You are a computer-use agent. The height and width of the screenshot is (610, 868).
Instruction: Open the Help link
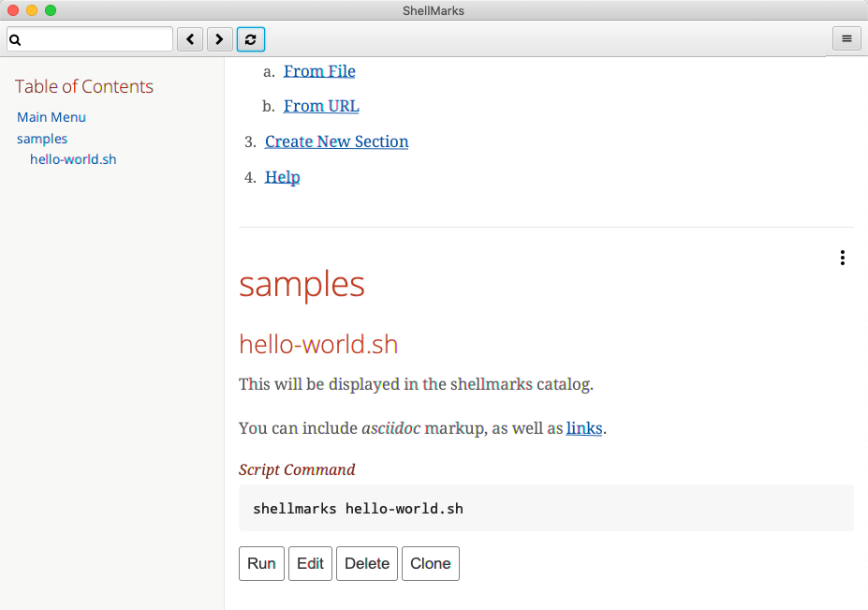(x=282, y=177)
